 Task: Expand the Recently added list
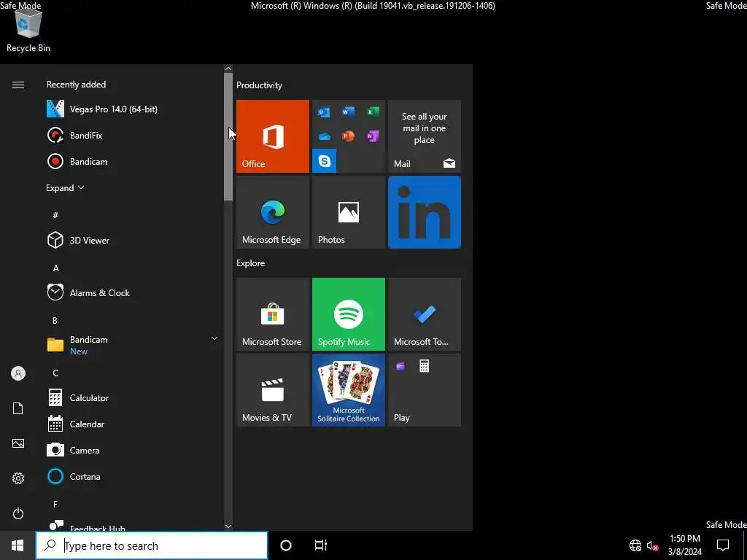[65, 188]
